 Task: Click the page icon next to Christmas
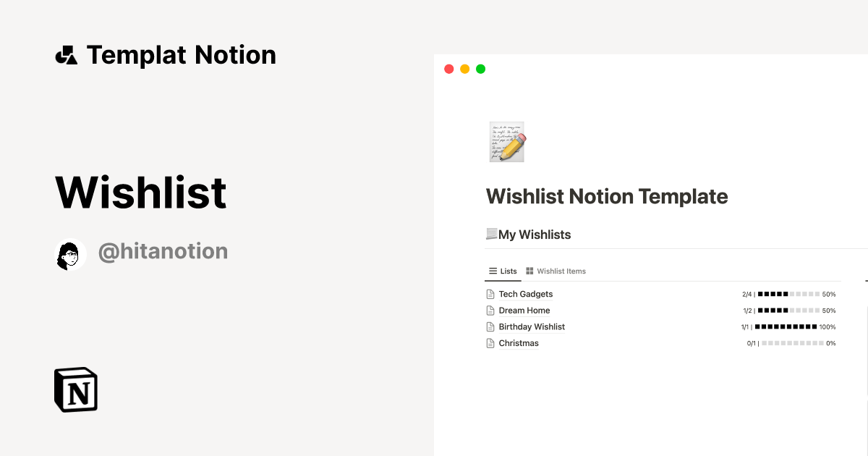(x=490, y=342)
